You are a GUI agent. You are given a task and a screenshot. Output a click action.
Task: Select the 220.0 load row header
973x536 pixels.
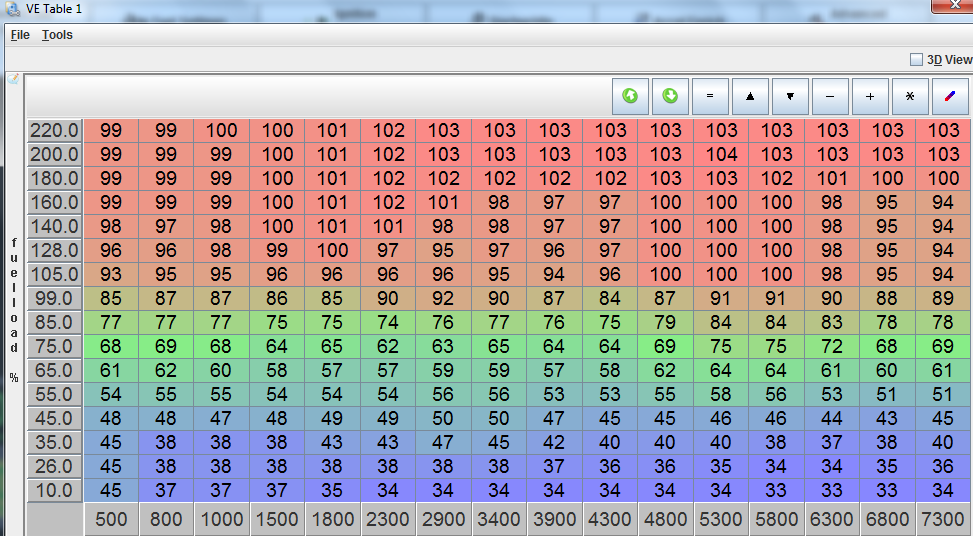point(55,130)
